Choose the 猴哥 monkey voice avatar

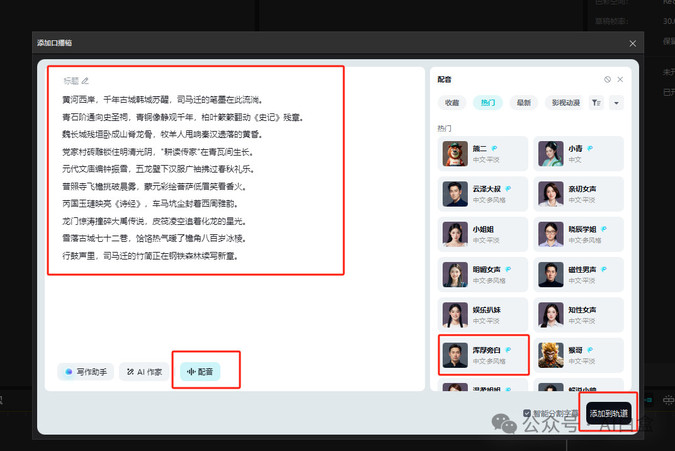(x=550, y=354)
